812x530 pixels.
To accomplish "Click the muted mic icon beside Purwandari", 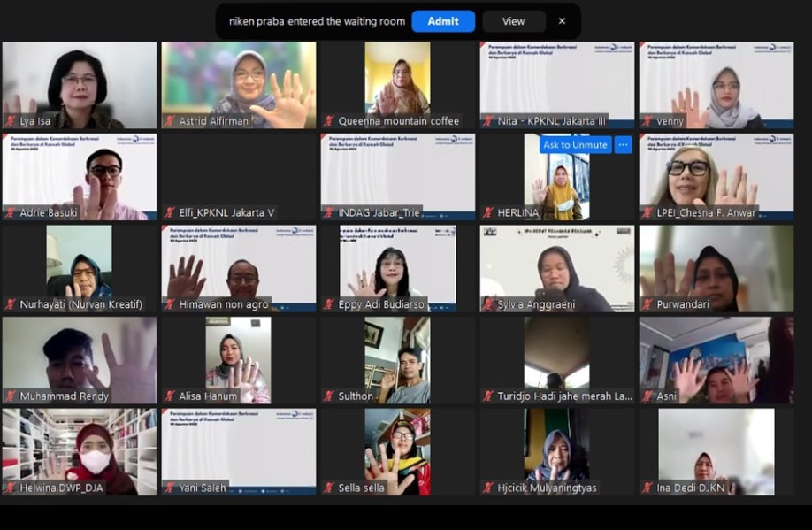I will 647,304.
